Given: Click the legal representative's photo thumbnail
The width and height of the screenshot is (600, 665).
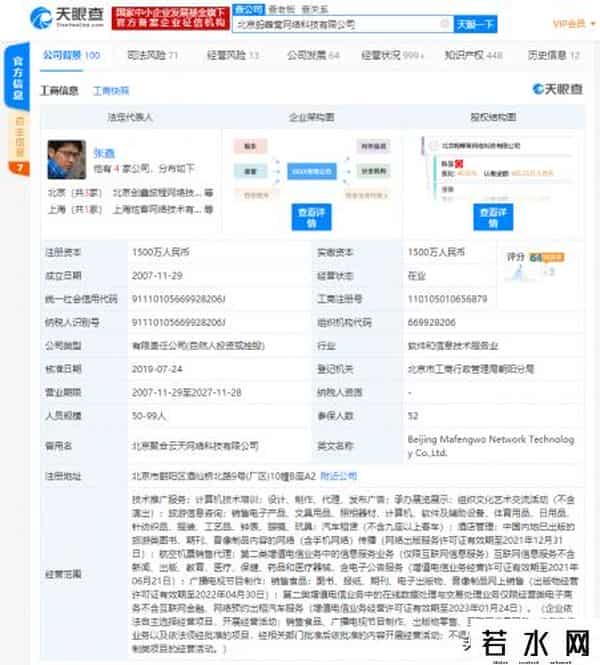Looking at the screenshot, I should pos(67,159).
